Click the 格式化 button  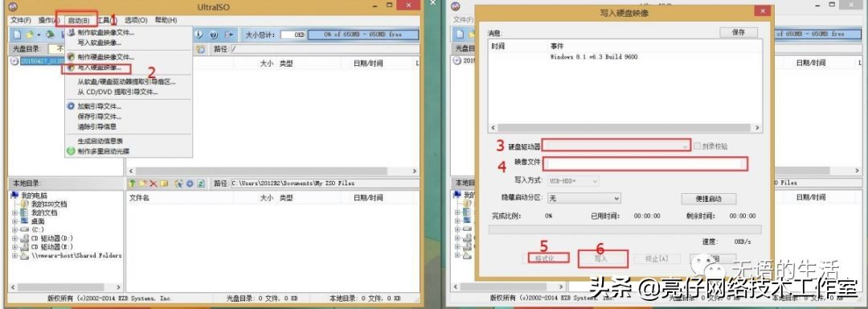click(x=546, y=258)
